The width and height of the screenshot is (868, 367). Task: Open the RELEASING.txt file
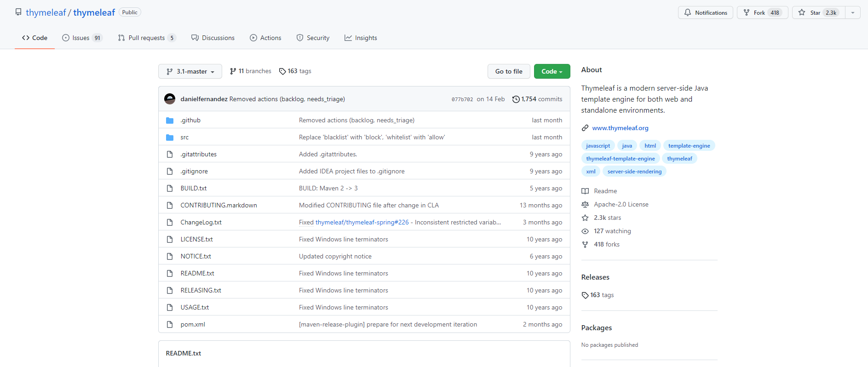point(201,291)
